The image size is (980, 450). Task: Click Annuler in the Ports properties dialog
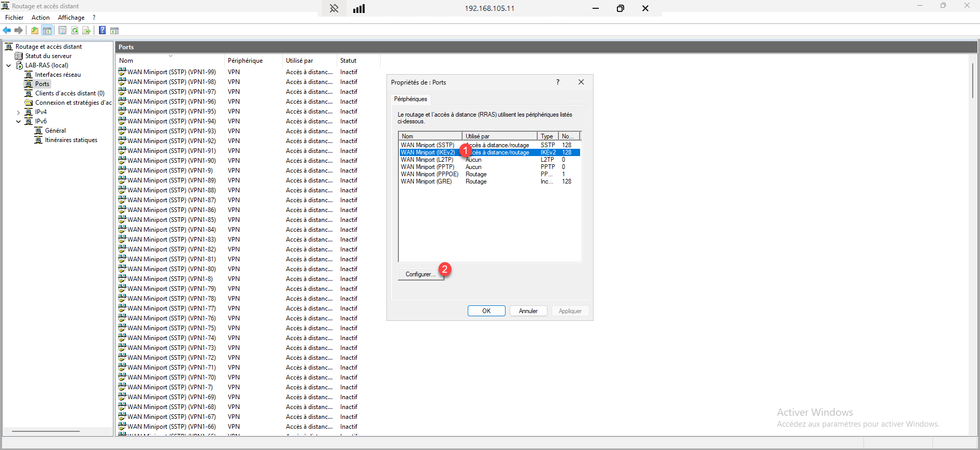point(528,311)
